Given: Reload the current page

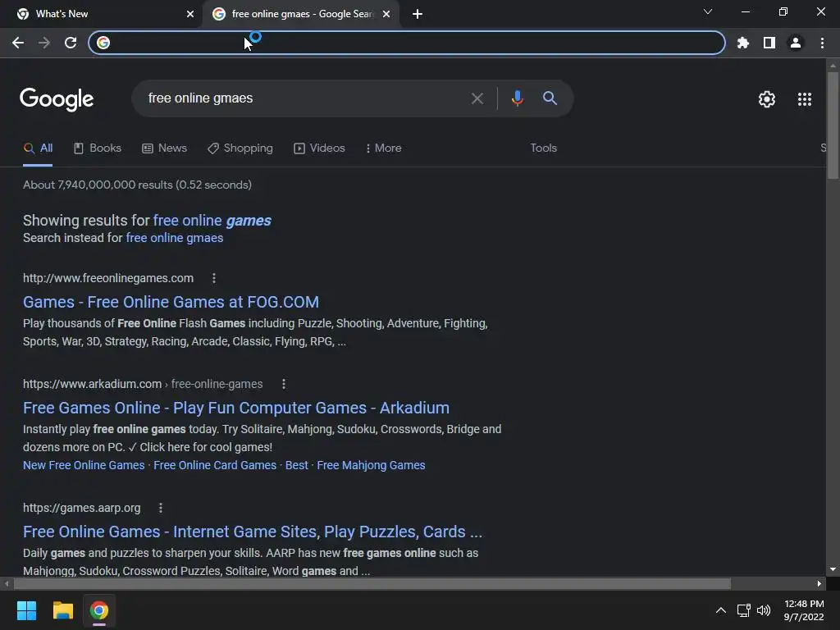Looking at the screenshot, I should coord(71,43).
